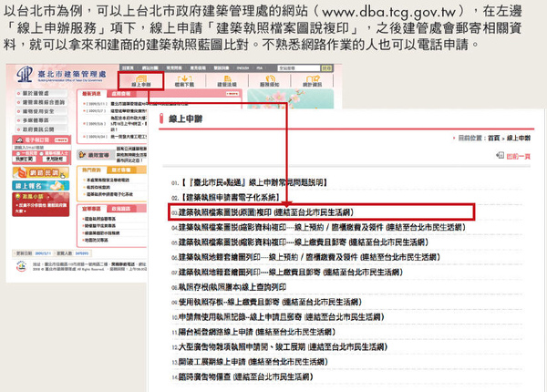Go to 回首頁 in top bar
This screenshot has height=392, width=547.
[128, 68]
